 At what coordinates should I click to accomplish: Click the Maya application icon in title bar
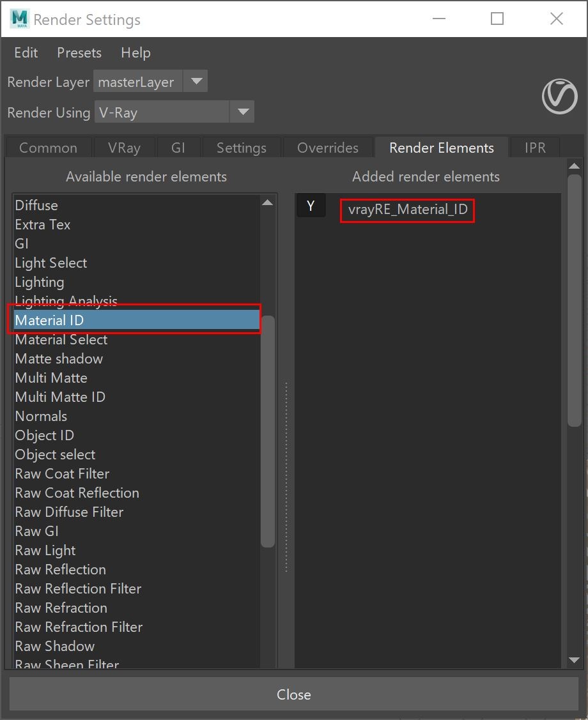pyautogui.click(x=19, y=19)
